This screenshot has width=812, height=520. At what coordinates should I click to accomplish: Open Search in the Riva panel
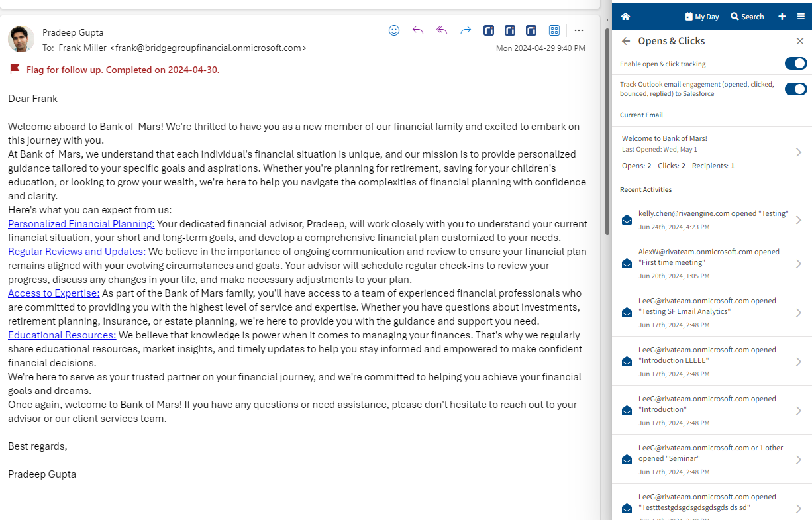tap(747, 17)
